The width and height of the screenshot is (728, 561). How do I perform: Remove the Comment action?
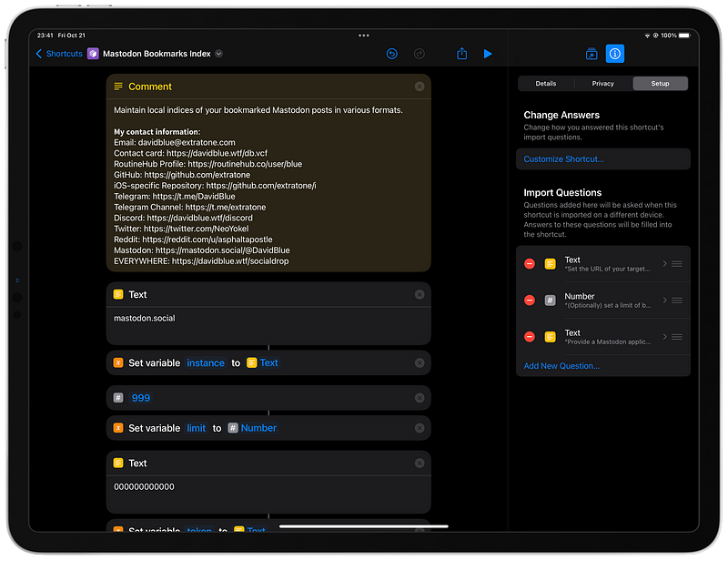coord(420,87)
